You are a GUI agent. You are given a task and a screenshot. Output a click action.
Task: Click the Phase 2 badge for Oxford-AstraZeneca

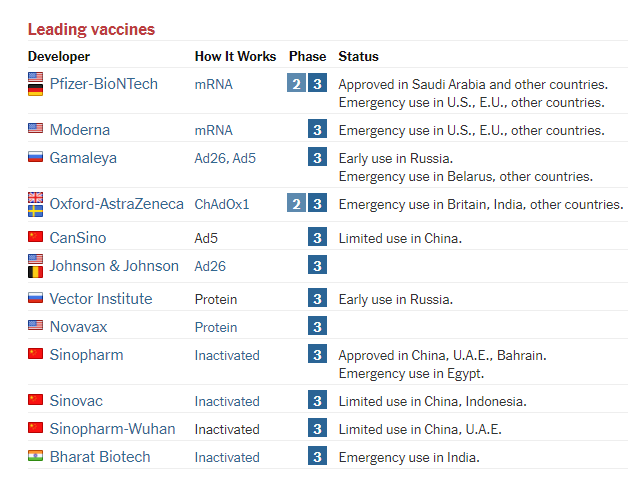pyautogui.click(x=296, y=204)
